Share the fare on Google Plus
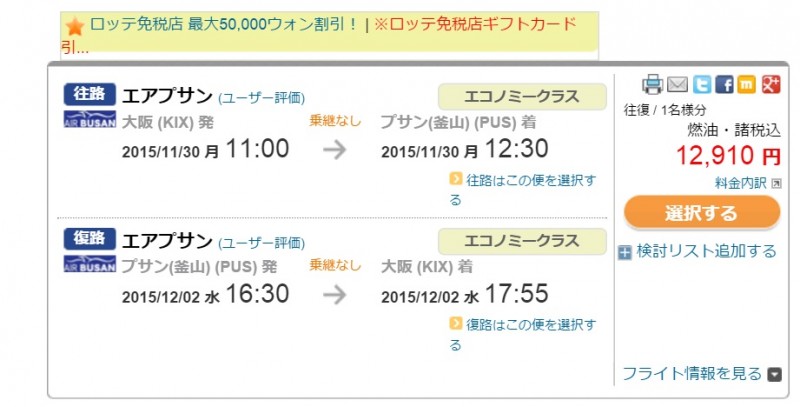800x407 pixels. (x=771, y=84)
